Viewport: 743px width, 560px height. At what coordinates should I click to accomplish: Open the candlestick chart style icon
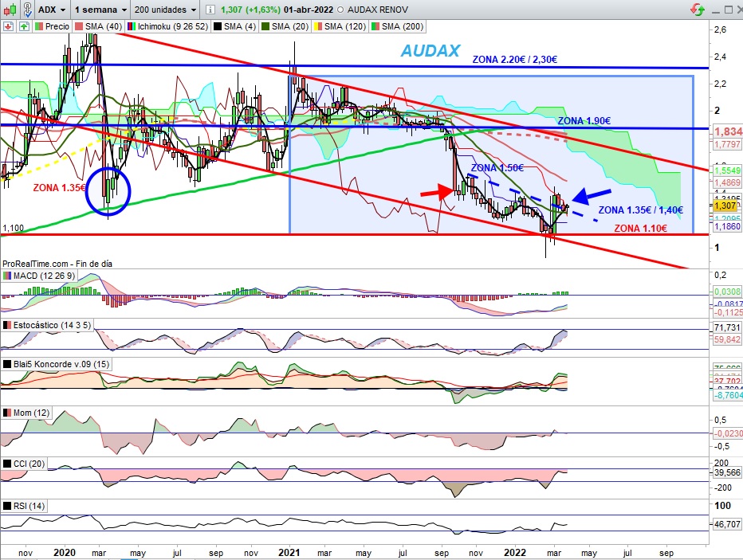10,9
